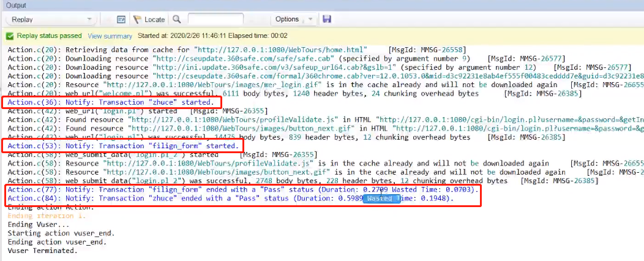Select the log line downloading safeup_url64.cab
The height and width of the screenshot is (261, 644).
coord(320,67)
